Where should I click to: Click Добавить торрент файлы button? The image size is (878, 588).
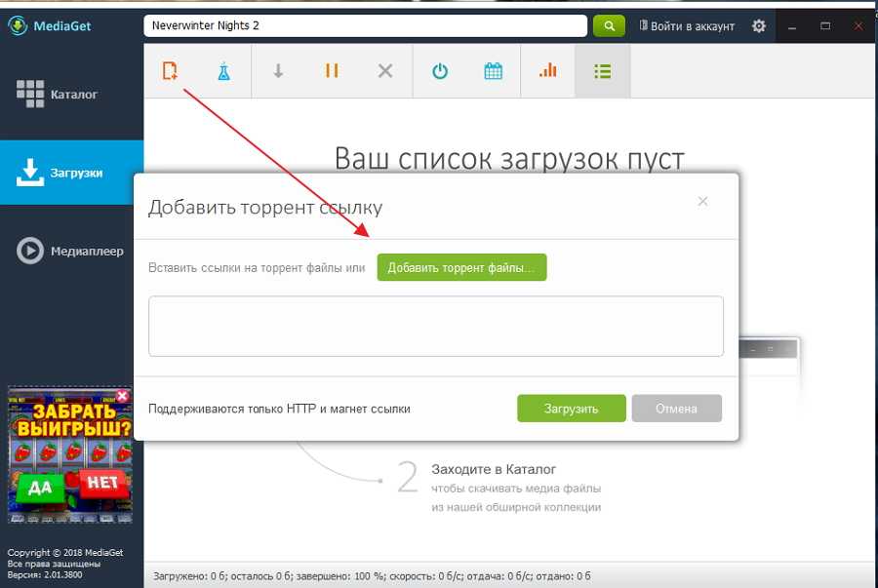(x=462, y=267)
